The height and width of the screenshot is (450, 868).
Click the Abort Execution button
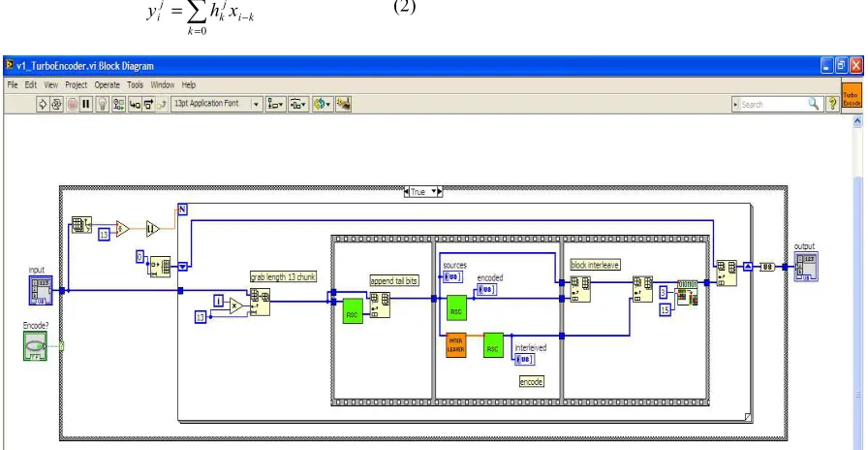pos(72,104)
